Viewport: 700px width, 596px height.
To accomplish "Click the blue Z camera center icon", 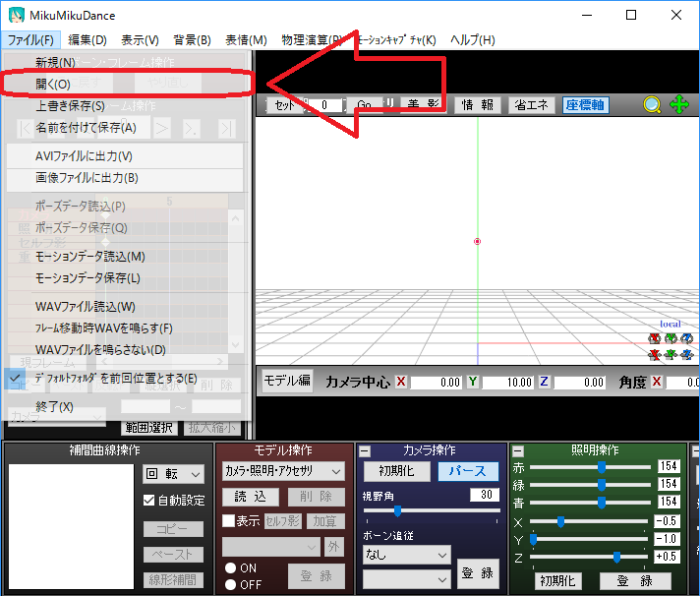I will pos(544,382).
